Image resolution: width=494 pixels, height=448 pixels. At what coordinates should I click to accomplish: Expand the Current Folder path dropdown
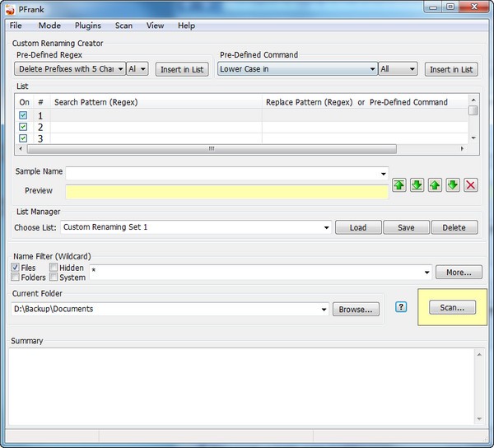(324, 309)
